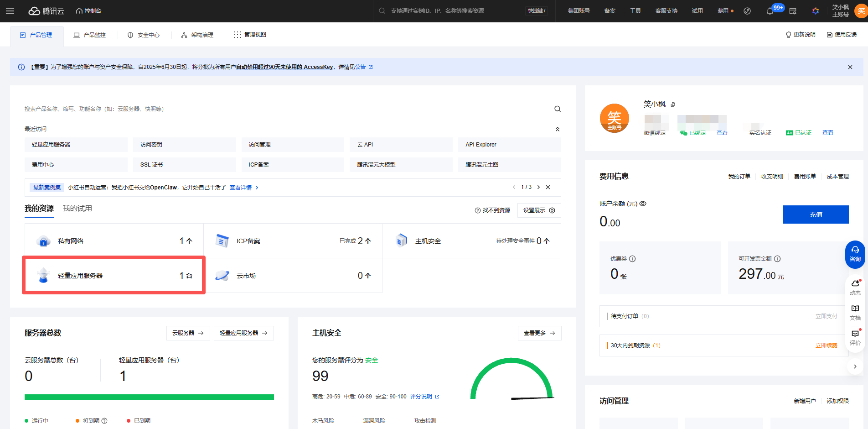Click the info icon beside 优惠券
868x429 pixels.
[x=632, y=259]
